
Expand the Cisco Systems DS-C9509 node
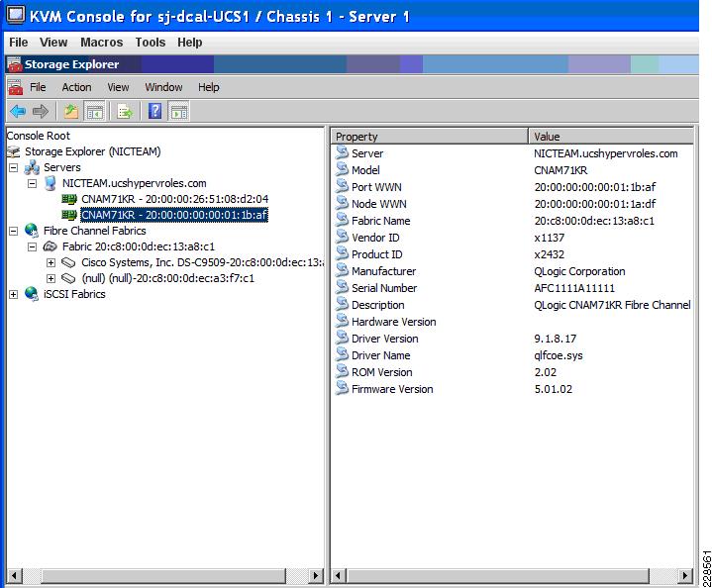[51, 263]
